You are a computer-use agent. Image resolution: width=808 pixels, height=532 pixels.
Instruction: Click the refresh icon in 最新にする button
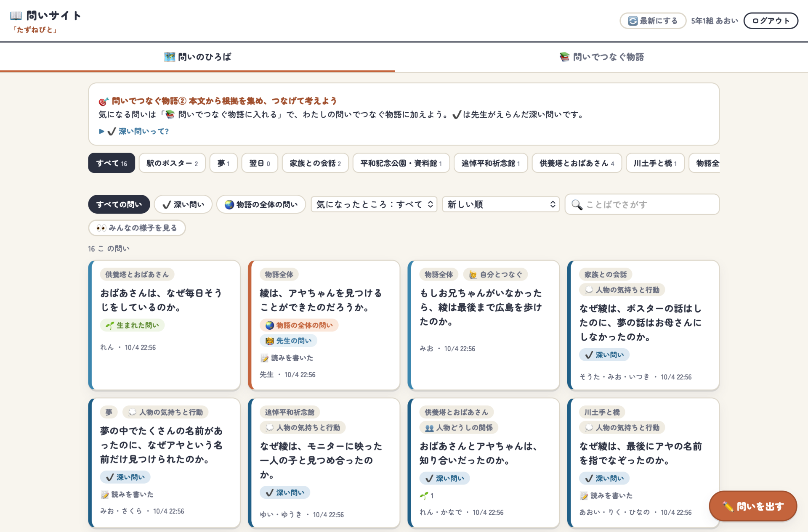pyautogui.click(x=633, y=21)
